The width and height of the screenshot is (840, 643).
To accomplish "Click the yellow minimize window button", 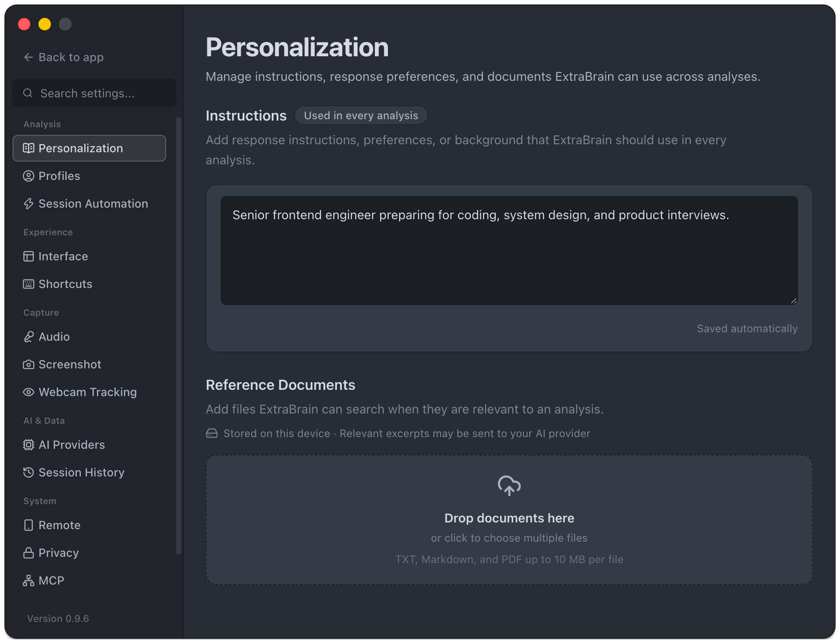I will pyautogui.click(x=45, y=24).
